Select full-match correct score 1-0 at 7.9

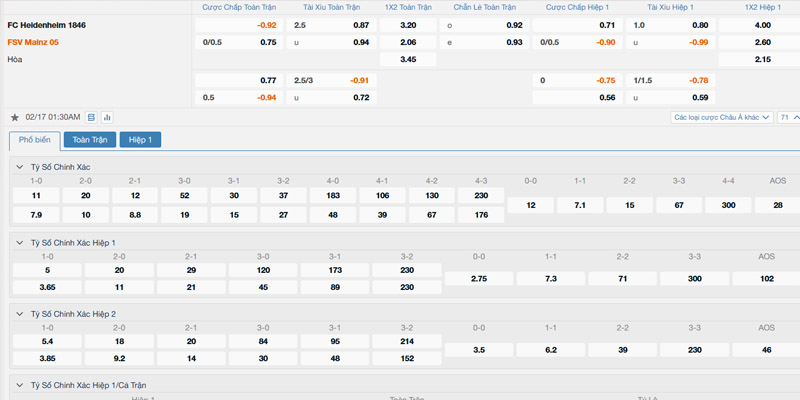[36, 215]
